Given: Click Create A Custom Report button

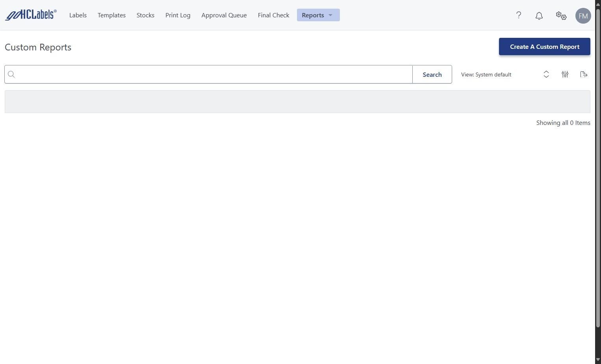Looking at the screenshot, I should (x=545, y=46).
